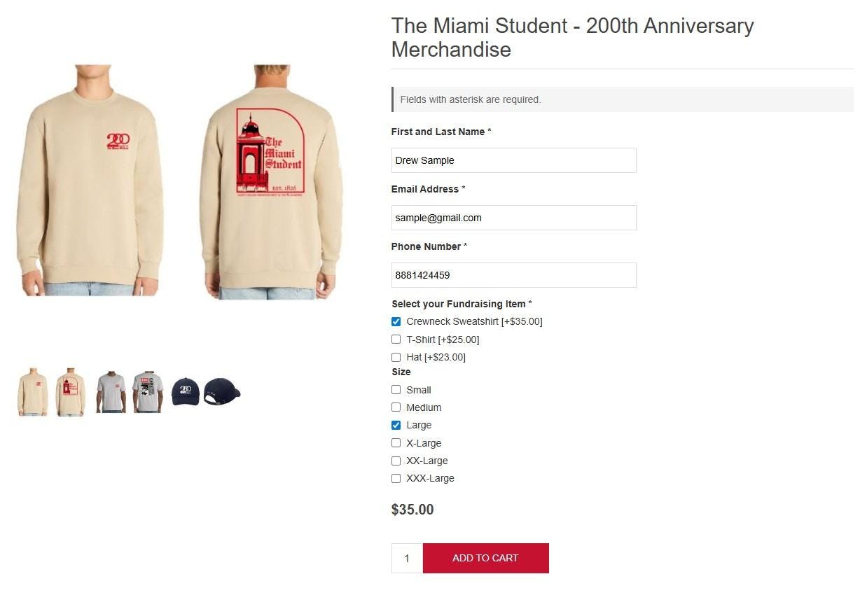
Task: Focus the First and Last Name field
Action: pos(513,160)
